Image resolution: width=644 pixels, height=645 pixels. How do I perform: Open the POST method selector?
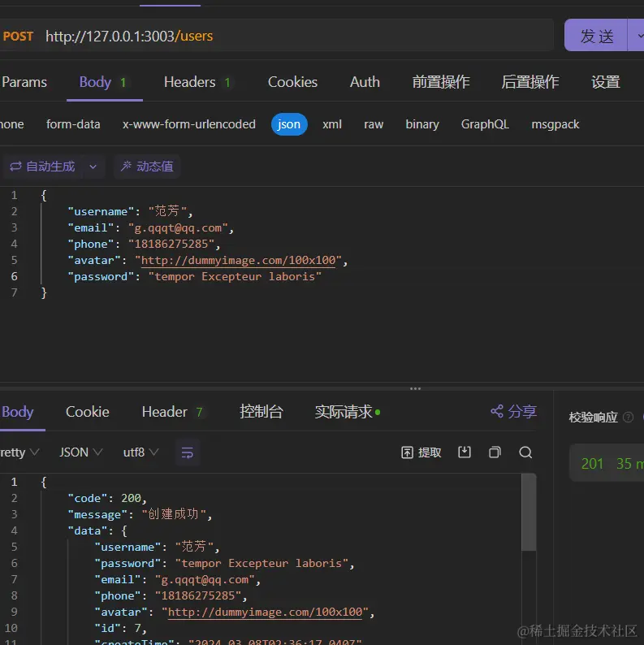tap(18, 37)
